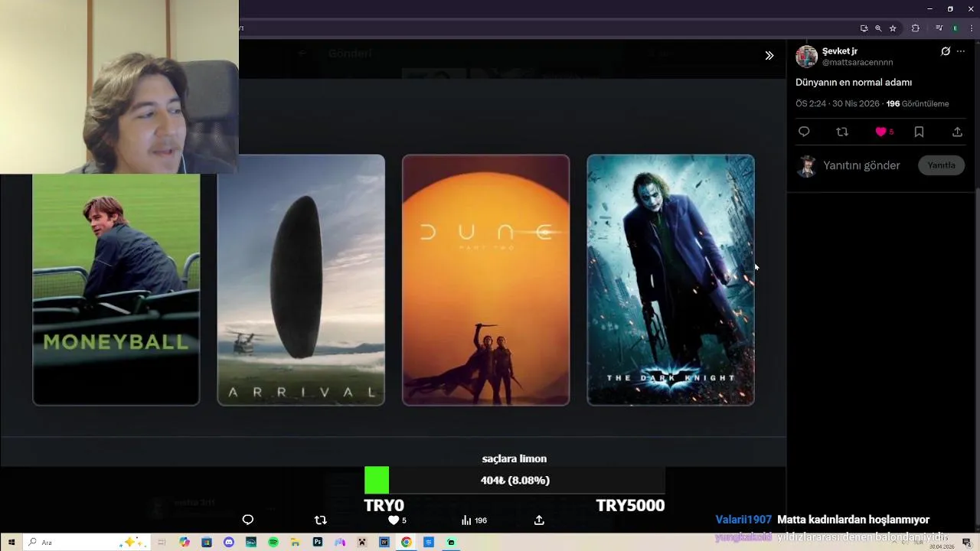
Task: Open Discord from the taskbar
Action: [x=229, y=542]
